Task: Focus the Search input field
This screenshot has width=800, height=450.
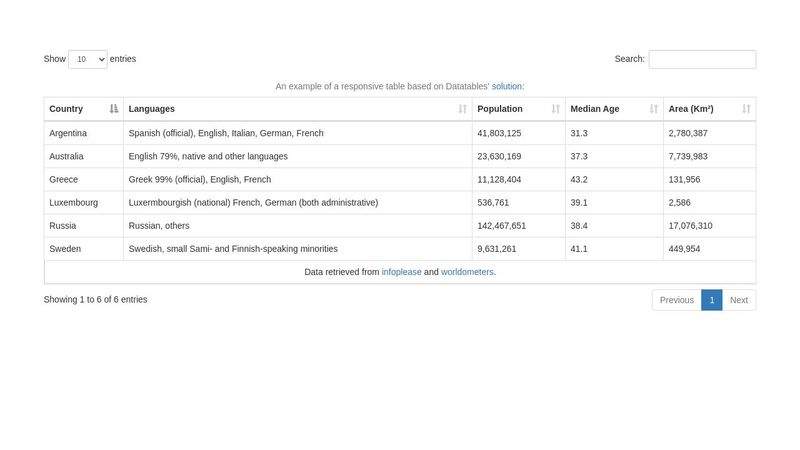Action: [702, 59]
